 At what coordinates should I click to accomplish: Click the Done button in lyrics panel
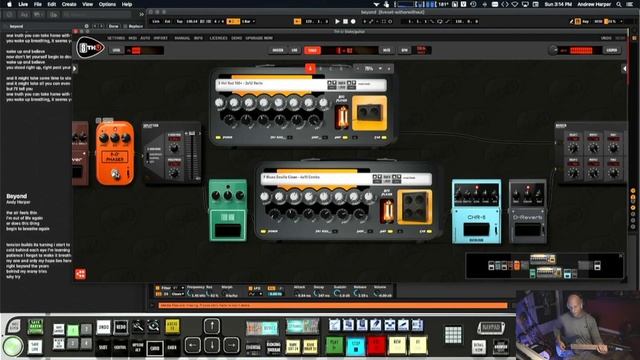(x=113, y=26)
